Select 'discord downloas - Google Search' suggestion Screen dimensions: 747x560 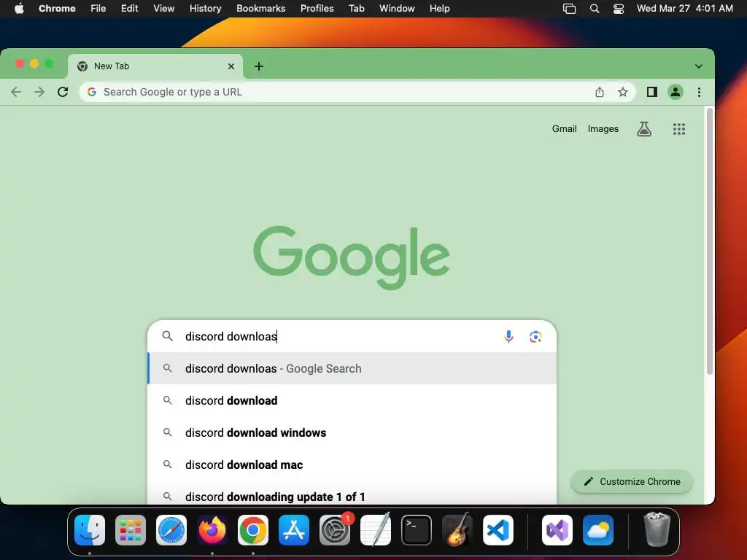click(x=352, y=368)
